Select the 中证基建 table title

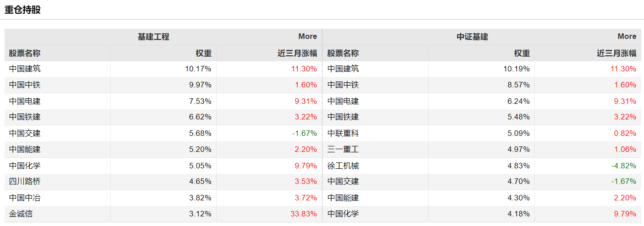click(x=473, y=37)
